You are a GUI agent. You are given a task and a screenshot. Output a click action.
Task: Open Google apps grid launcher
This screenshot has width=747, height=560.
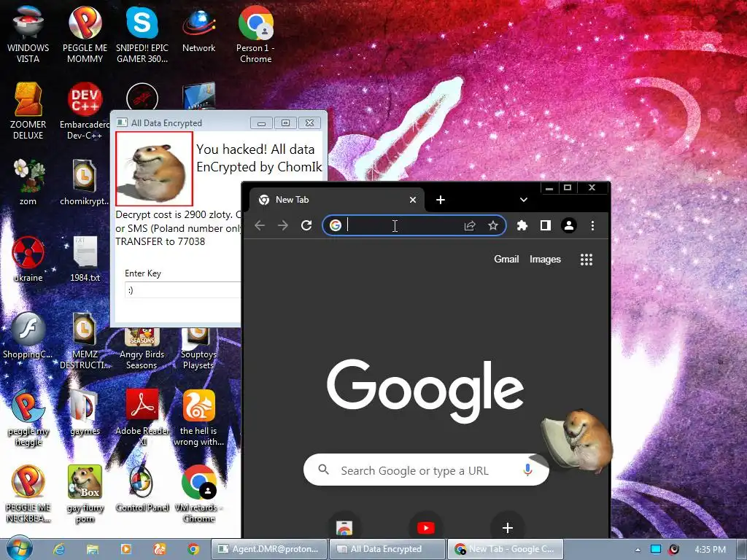pyautogui.click(x=587, y=259)
